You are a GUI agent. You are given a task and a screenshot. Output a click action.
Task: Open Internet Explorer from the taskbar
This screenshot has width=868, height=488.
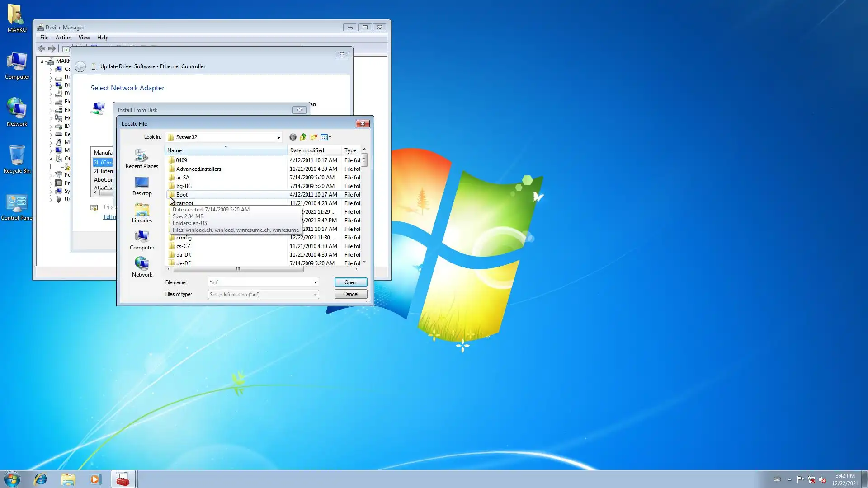(x=41, y=479)
